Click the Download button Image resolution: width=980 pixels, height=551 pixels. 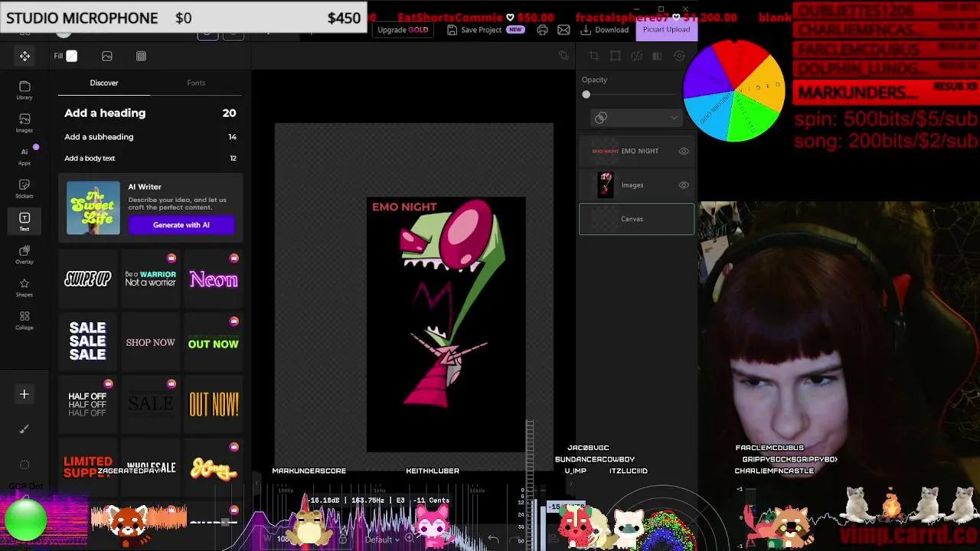pos(605,30)
